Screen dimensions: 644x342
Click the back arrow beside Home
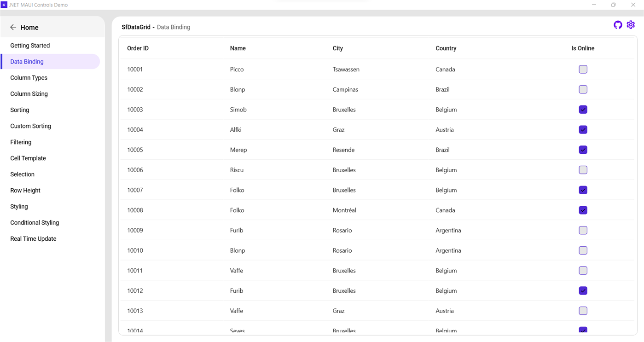pyautogui.click(x=13, y=28)
